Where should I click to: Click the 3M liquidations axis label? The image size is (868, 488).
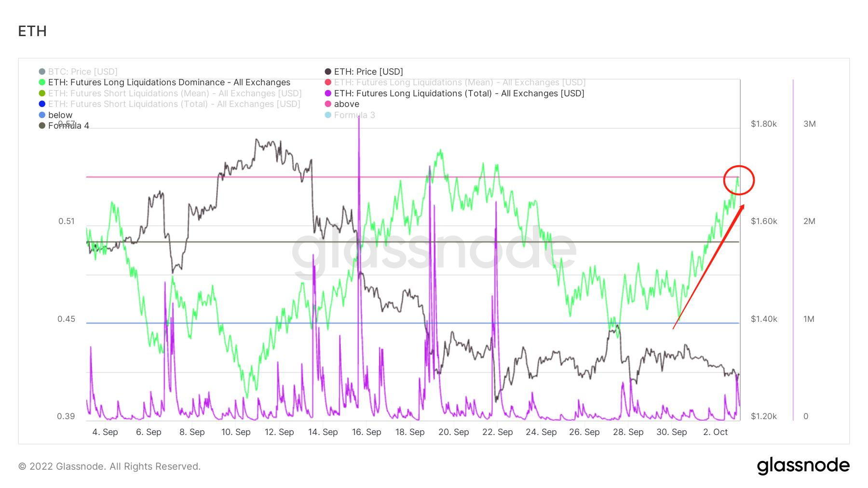pos(810,124)
